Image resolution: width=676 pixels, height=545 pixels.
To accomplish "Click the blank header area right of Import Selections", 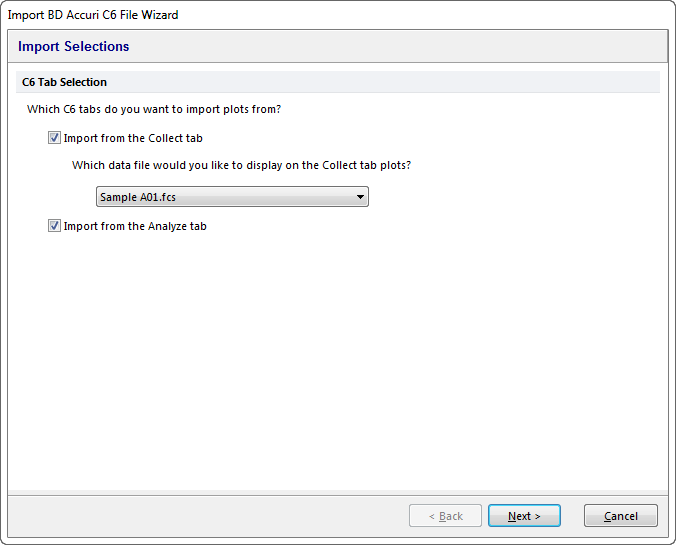I will tap(400, 46).
